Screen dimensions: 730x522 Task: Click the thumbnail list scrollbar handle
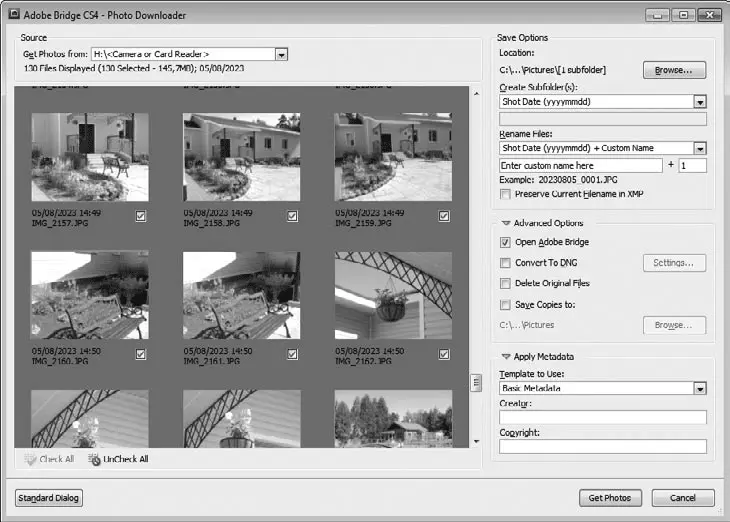click(x=476, y=382)
